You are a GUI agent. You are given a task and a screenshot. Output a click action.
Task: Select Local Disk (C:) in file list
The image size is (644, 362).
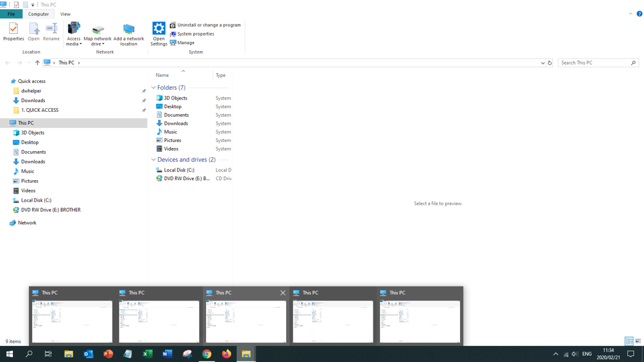point(179,170)
